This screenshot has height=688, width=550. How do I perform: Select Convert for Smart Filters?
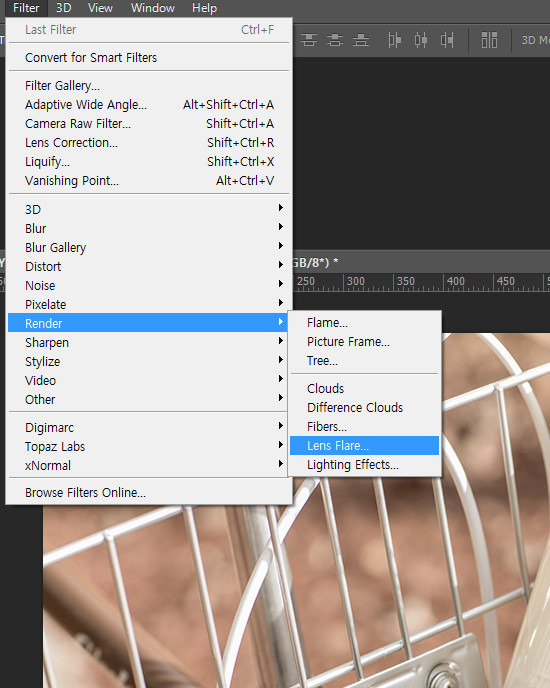click(150, 57)
